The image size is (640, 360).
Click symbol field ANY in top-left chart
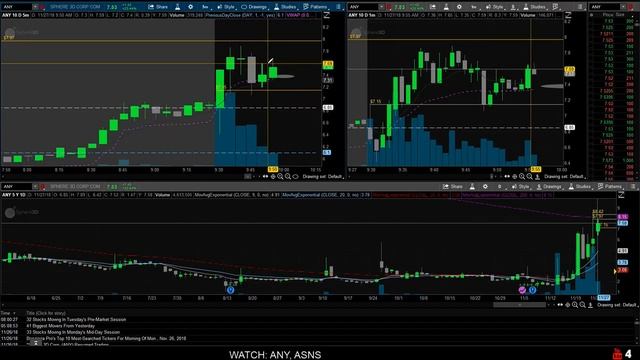coord(16,7)
